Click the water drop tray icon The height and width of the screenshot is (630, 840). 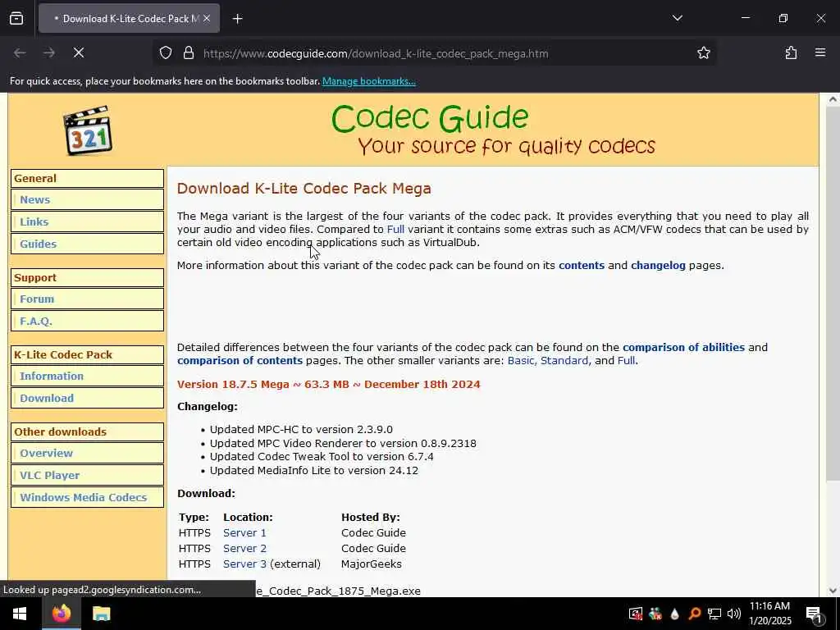tap(674, 614)
